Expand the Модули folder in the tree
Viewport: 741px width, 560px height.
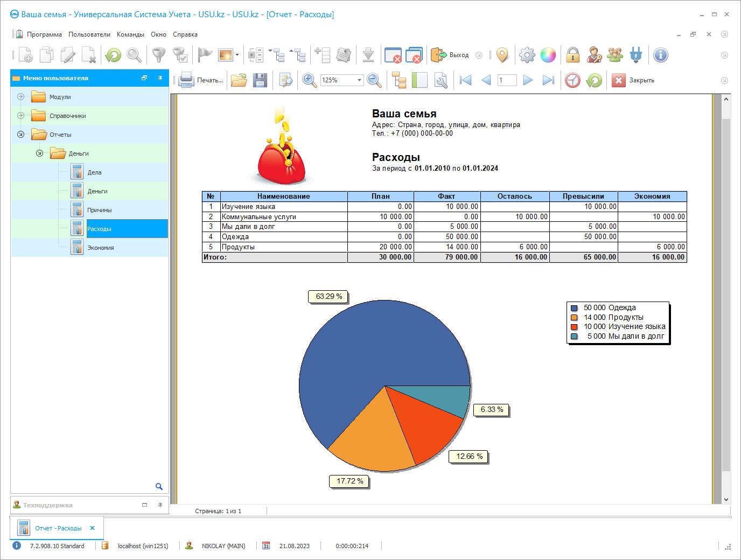point(20,97)
